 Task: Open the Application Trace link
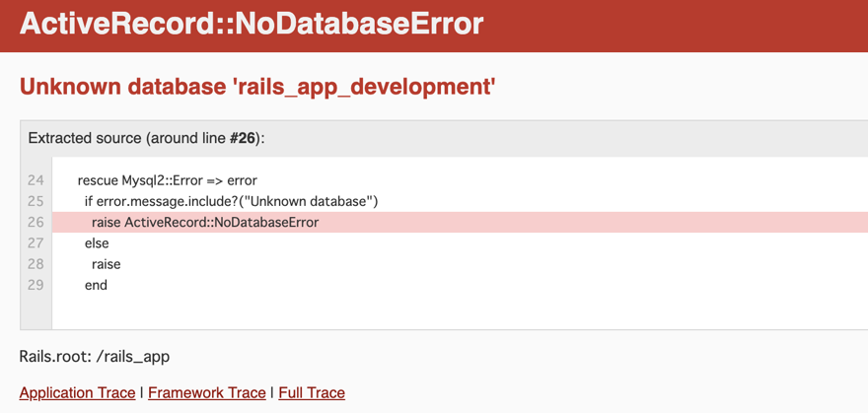[x=77, y=392]
